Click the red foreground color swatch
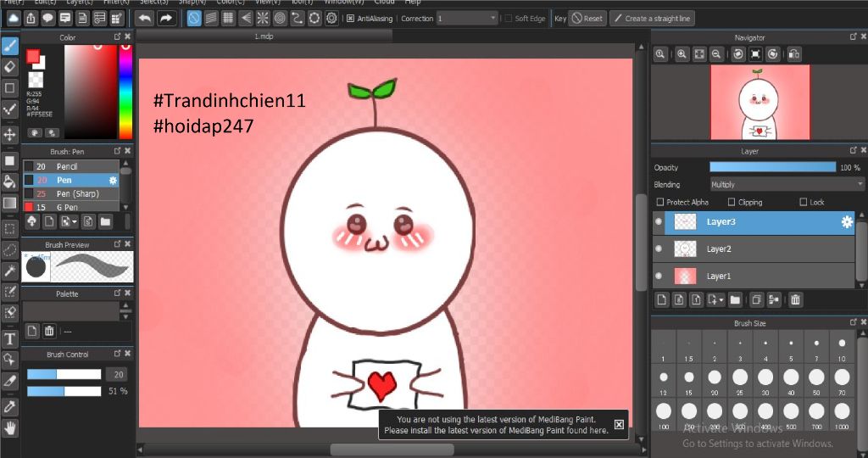Screen dimensions: 868x458 pos(33,56)
